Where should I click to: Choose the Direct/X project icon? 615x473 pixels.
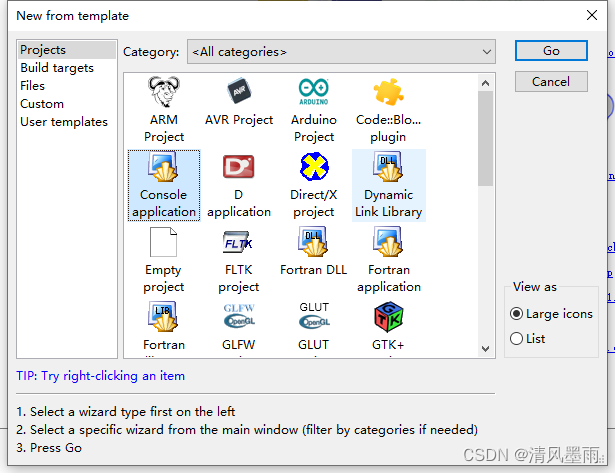pos(314,167)
